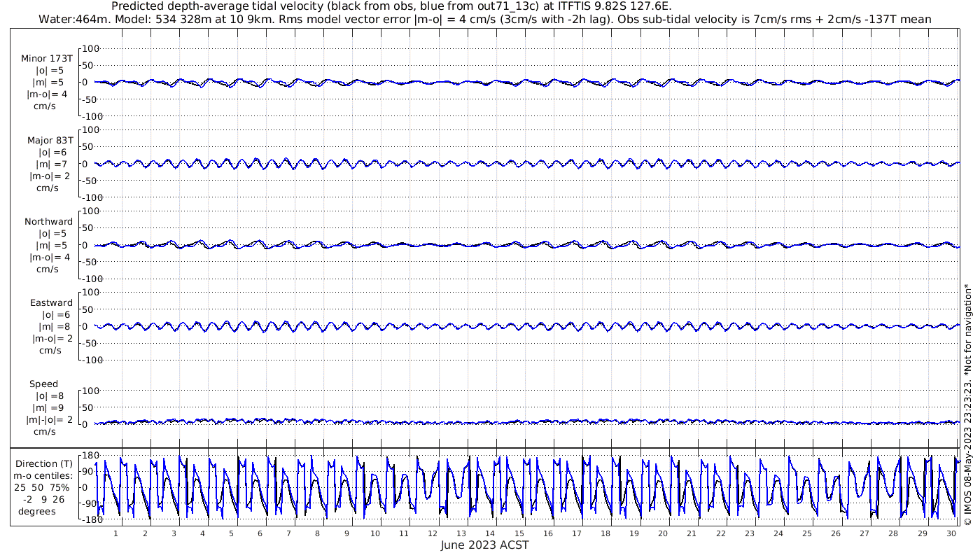Screen dimensions: 980x560
Task: Click the 'Water:464m' model summary line
Action: (486, 19)
